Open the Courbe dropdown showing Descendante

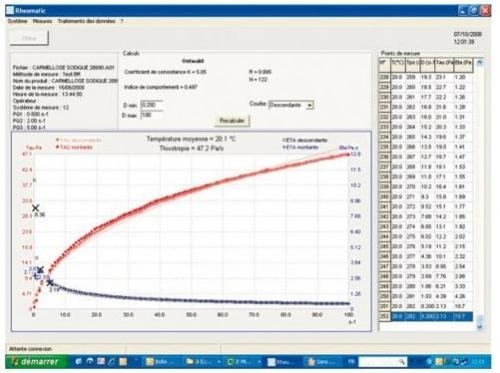[291, 105]
